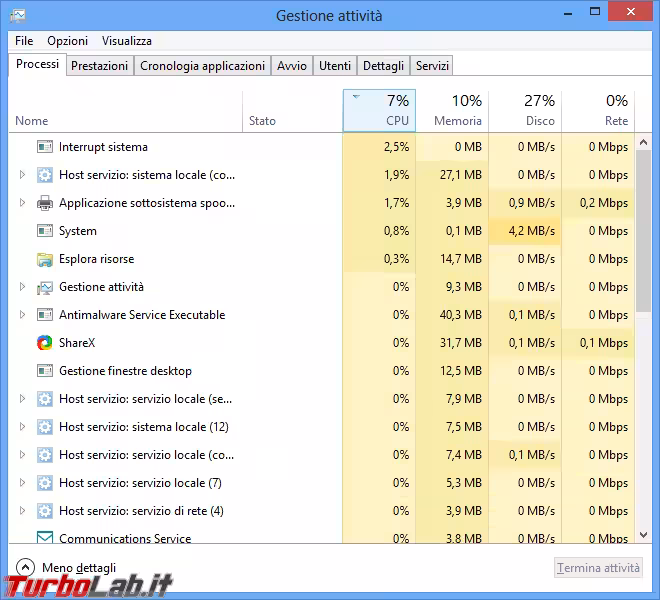Sort by the Disco column header
660x600 pixels.
click(525, 110)
